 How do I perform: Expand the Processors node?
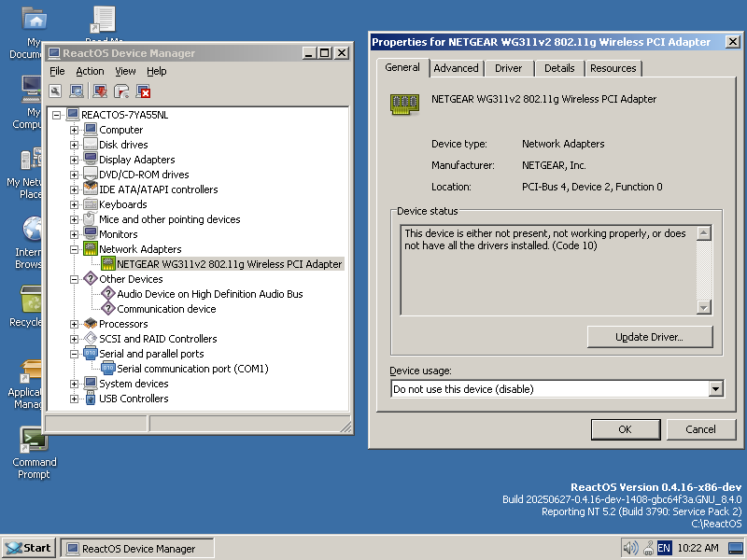coord(74,324)
